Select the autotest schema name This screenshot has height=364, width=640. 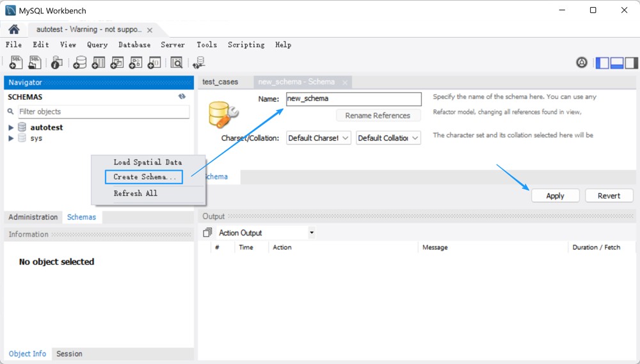click(47, 127)
